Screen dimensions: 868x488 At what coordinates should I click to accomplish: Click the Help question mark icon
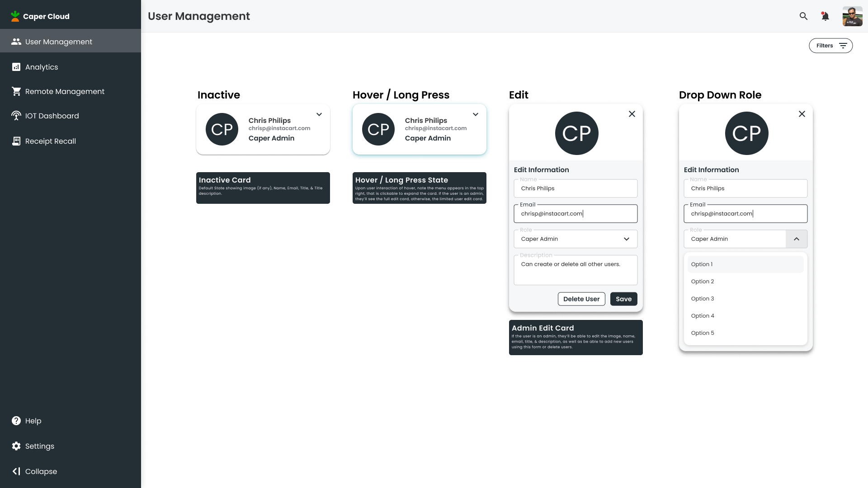pyautogui.click(x=16, y=421)
